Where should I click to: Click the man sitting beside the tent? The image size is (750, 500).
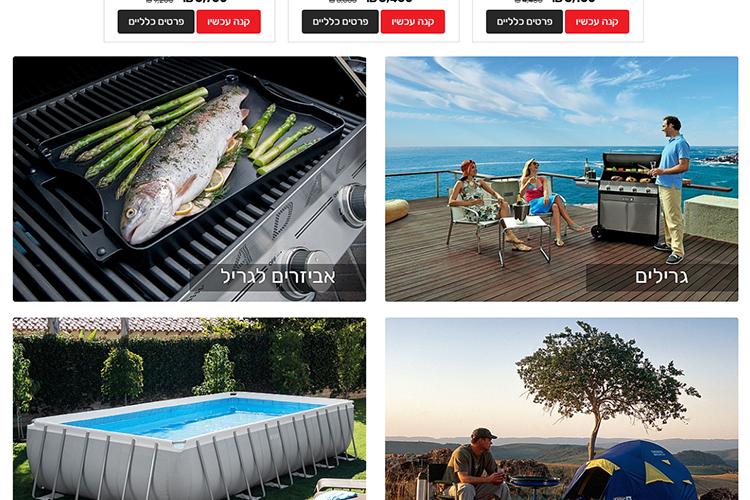[474, 464]
